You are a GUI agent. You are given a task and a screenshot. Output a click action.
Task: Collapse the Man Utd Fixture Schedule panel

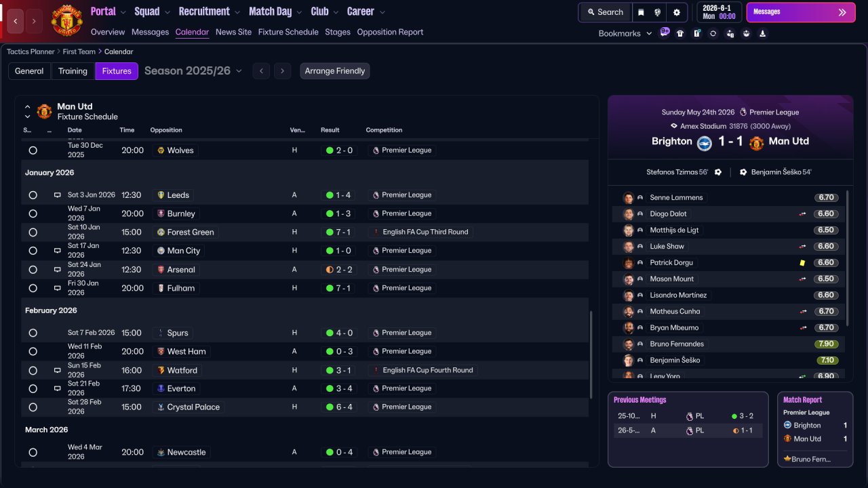28,107
